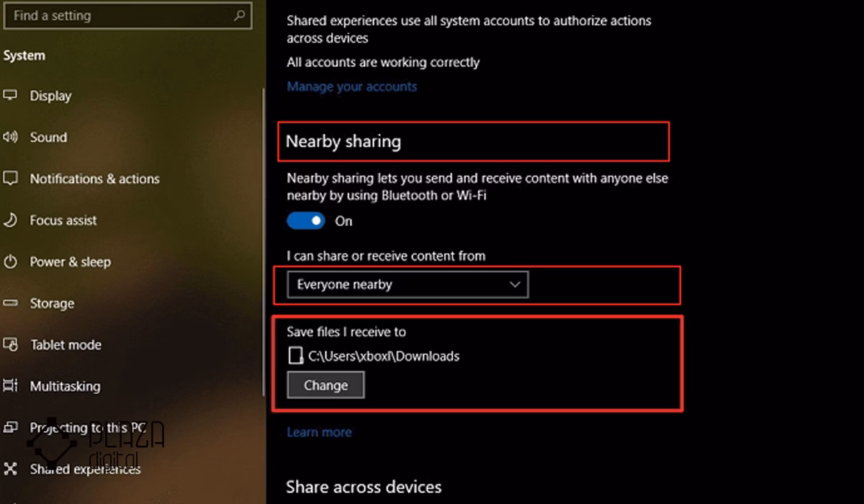
Task: Click the C:\Users\xboxl\Downloads path text
Action: [x=384, y=356]
